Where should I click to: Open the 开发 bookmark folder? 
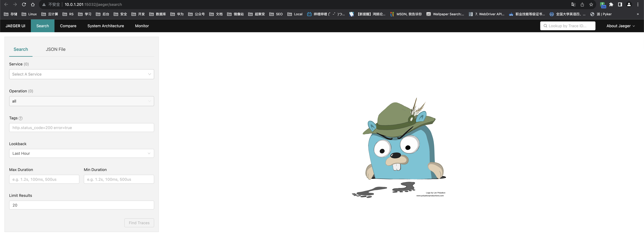(138, 14)
